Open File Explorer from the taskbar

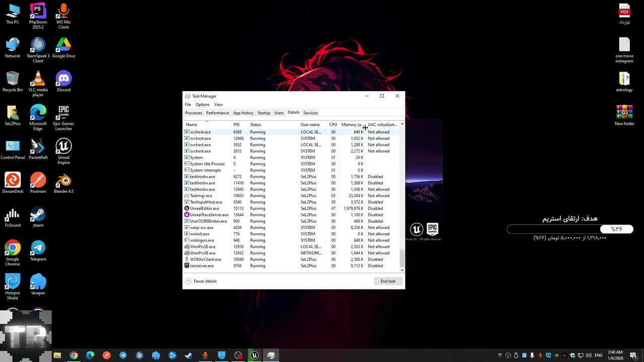click(57, 355)
